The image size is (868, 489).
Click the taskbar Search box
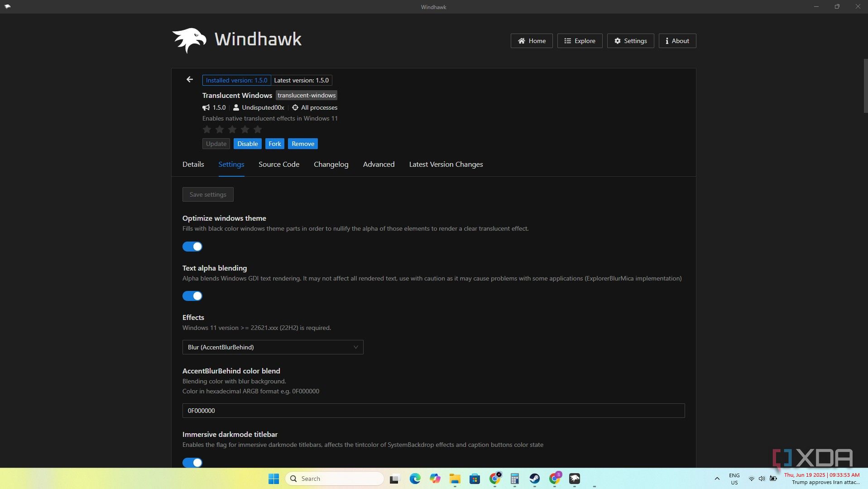click(x=334, y=479)
